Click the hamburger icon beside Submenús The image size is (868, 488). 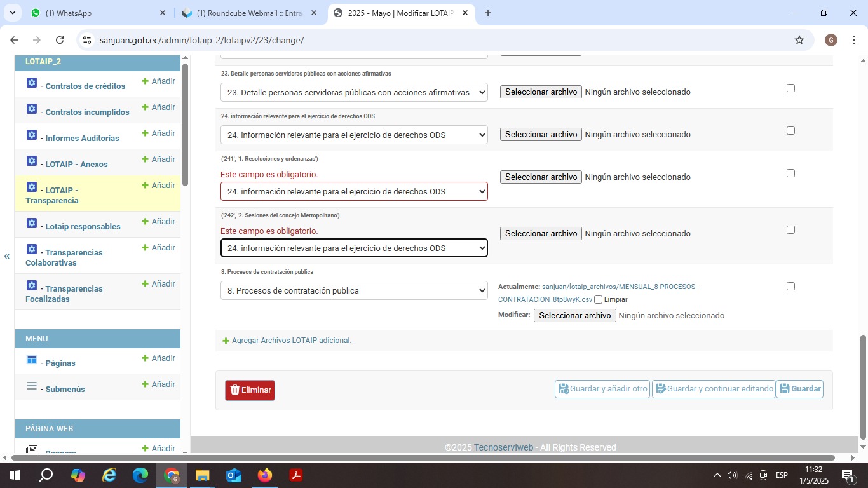[x=32, y=386]
